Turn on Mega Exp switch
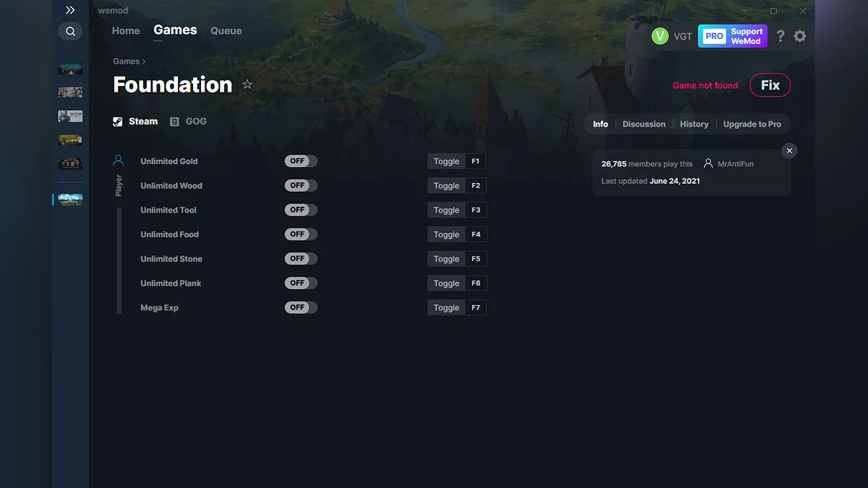 (301, 307)
